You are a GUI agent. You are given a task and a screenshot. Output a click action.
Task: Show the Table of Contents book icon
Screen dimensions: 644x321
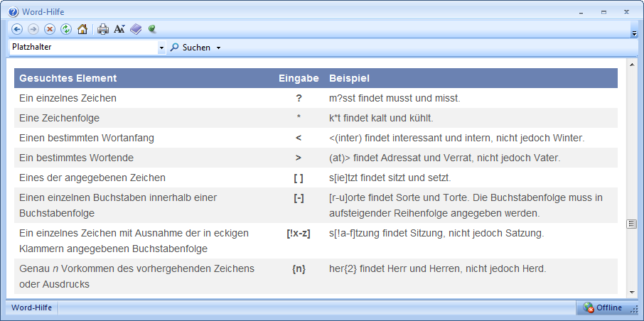[x=136, y=29]
